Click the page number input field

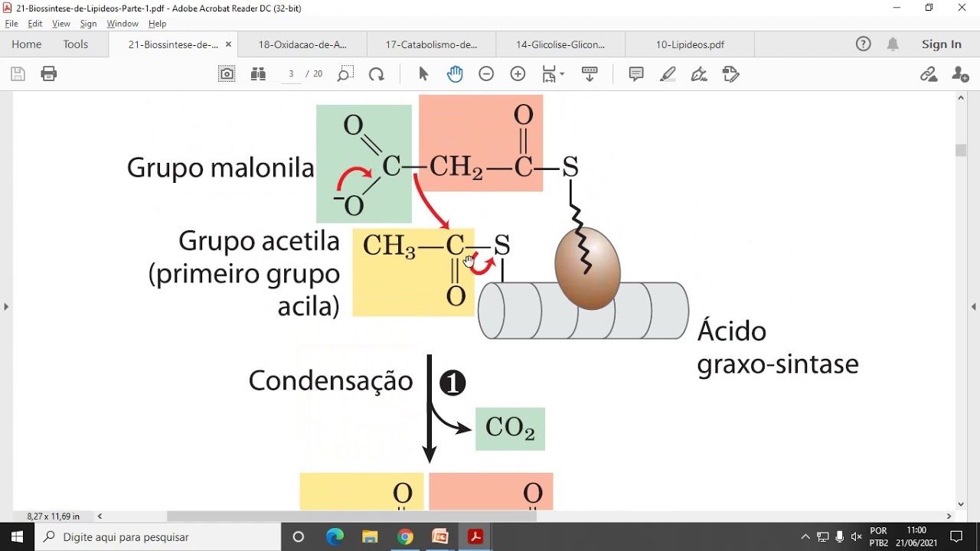[291, 74]
